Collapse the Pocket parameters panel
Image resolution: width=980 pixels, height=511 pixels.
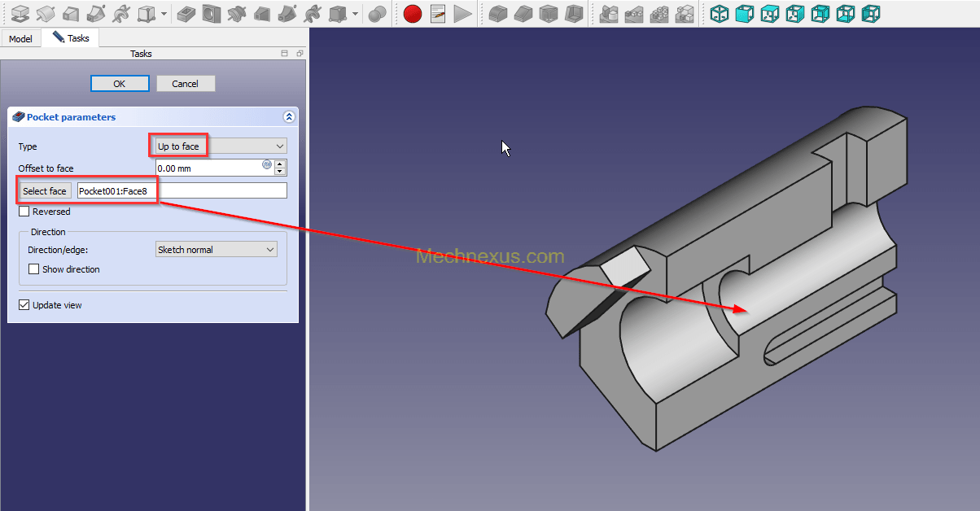point(289,117)
